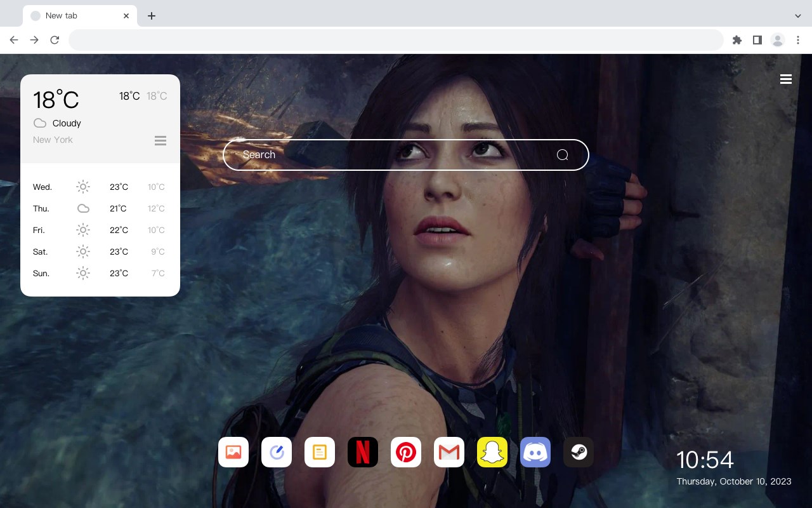Close the New tab tab
The height and width of the screenshot is (508, 812).
[126, 16]
